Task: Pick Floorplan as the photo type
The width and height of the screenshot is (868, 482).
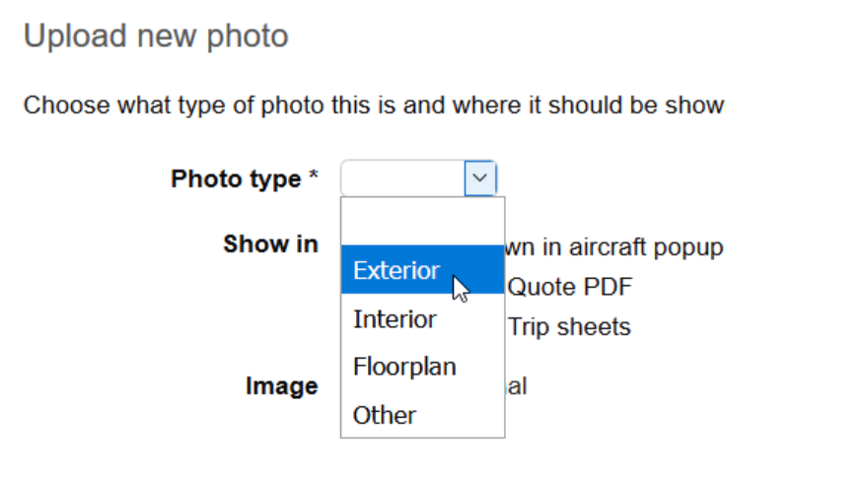Action: pyautogui.click(x=423, y=367)
